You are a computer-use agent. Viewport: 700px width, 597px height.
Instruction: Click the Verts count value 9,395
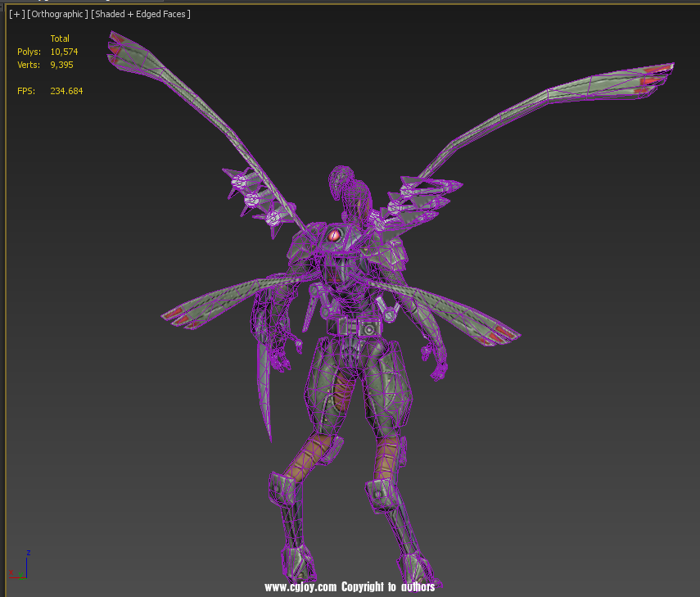pos(61,65)
